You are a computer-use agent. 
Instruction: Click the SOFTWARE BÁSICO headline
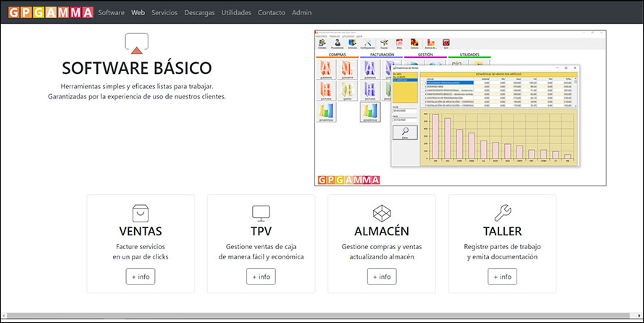pos(137,68)
